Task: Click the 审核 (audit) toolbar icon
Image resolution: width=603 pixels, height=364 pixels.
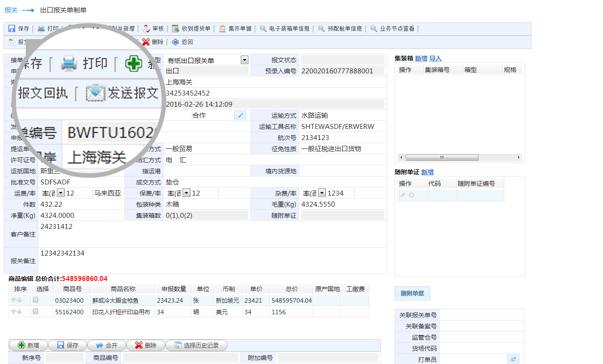Action: (147, 29)
